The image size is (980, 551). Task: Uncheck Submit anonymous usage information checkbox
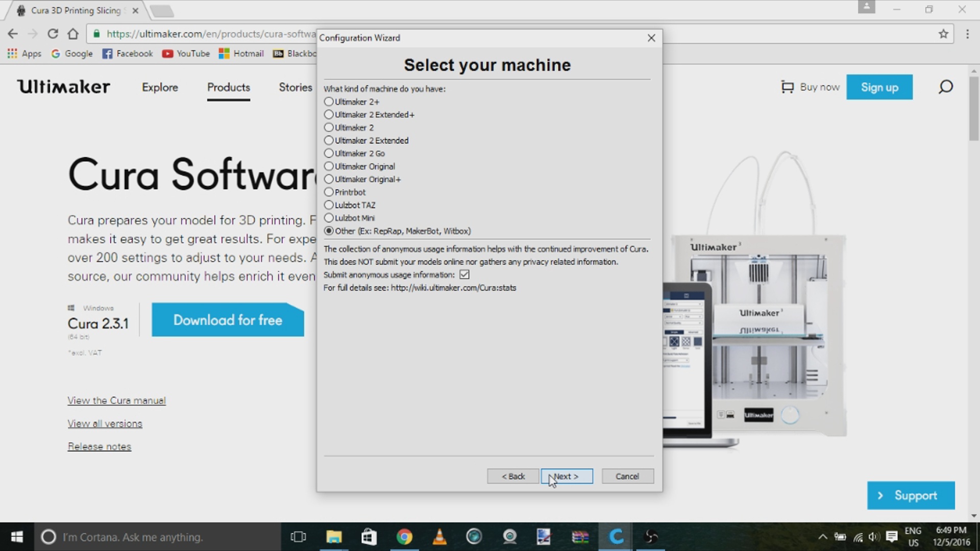point(464,275)
